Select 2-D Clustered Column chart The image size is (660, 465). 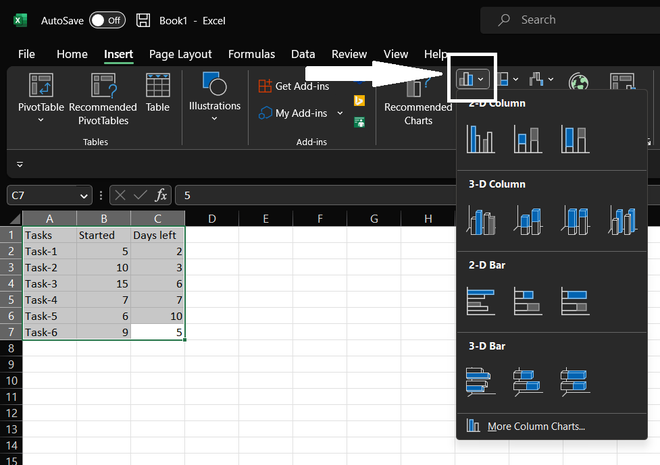[481, 139]
